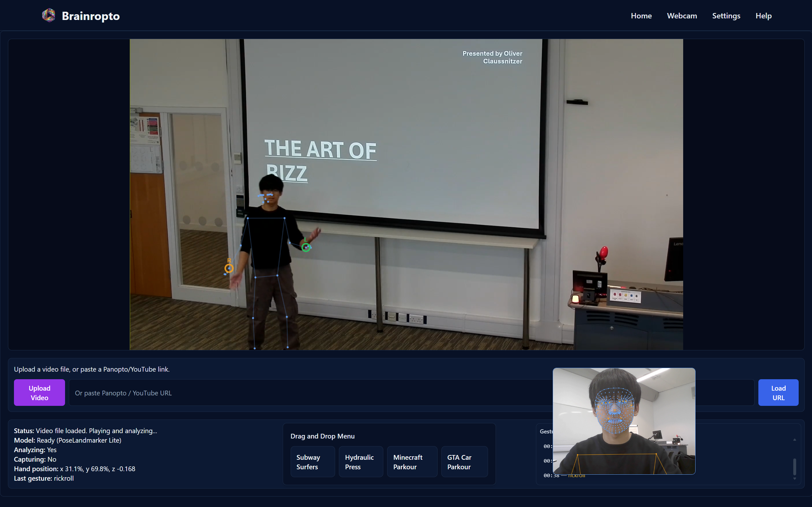Click the gesture log scroll-up arrow
812x507 pixels.
click(794, 439)
